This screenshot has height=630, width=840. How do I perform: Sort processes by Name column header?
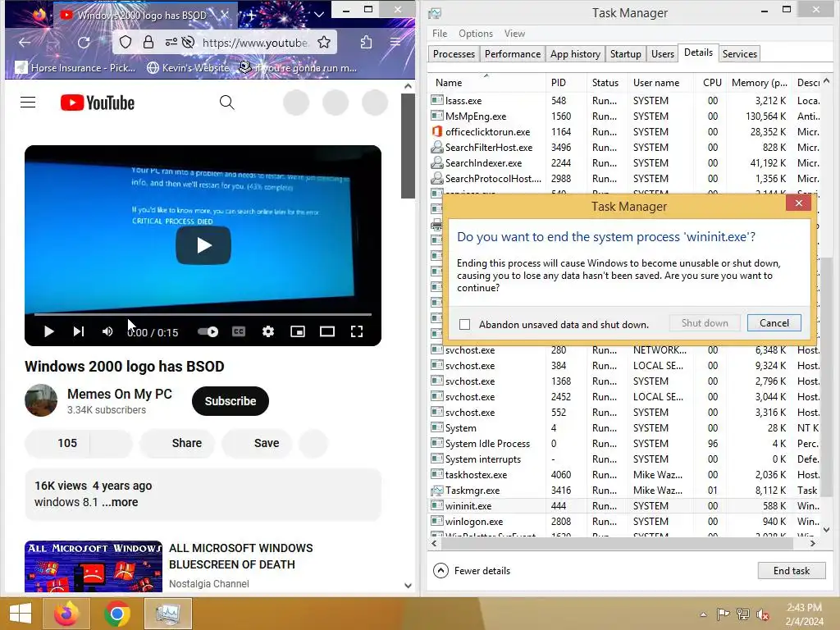486,83
